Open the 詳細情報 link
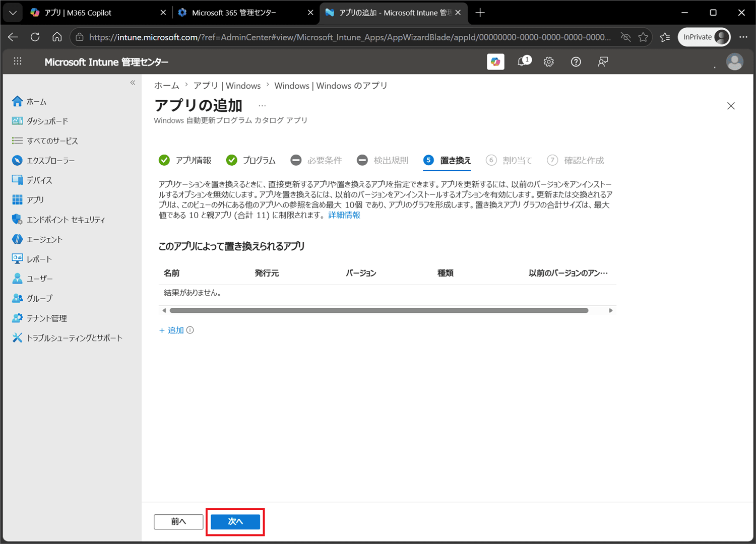756x544 pixels. pyautogui.click(x=344, y=215)
